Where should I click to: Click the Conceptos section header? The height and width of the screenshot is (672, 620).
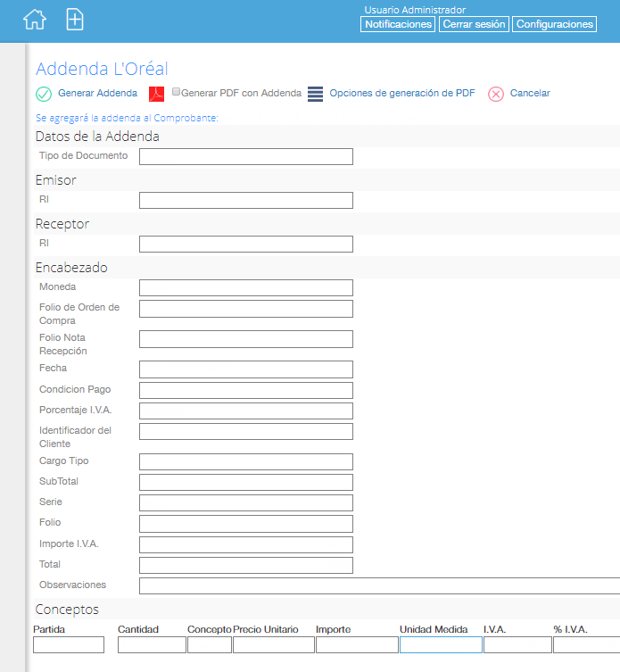point(67,610)
